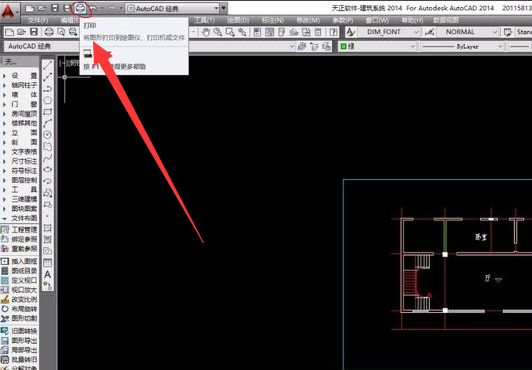
Task: Open the Help question mark icon
Action: [x=333, y=32]
